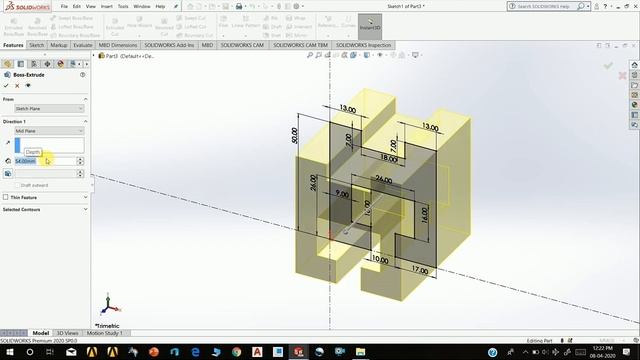The image size is (640, 360).
Task: Switch to the Markup ribbon tab
Action: pos(59,45)
